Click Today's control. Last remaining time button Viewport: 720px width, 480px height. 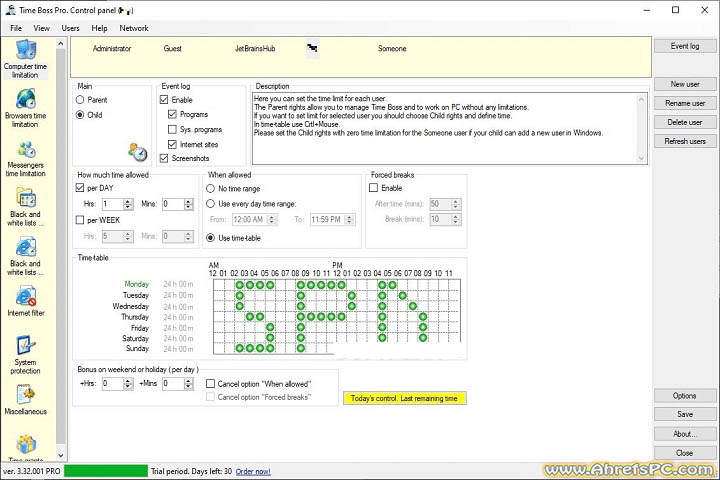[405, 398]
